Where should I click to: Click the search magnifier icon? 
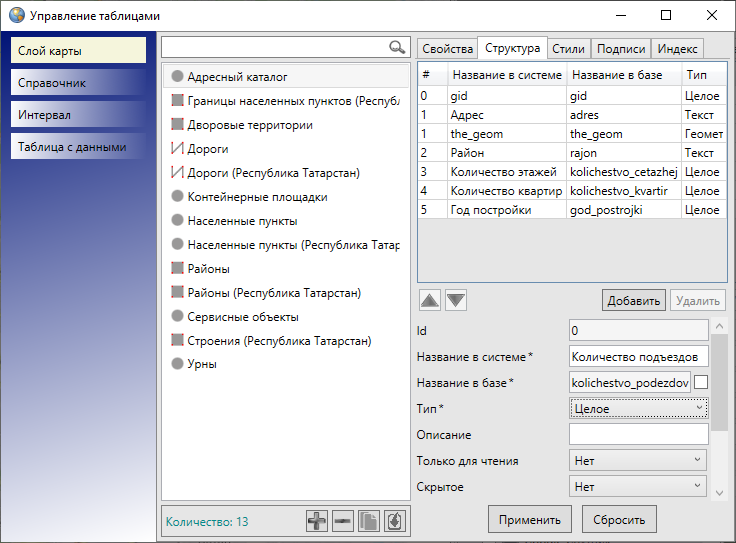(x=397, y=47)
